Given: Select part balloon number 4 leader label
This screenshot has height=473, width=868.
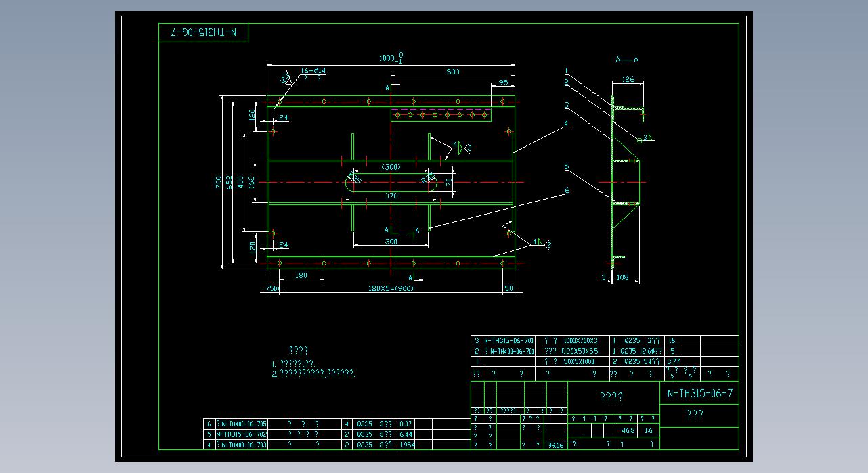Looking at the screenshot, I should click(x=566, y=123).
